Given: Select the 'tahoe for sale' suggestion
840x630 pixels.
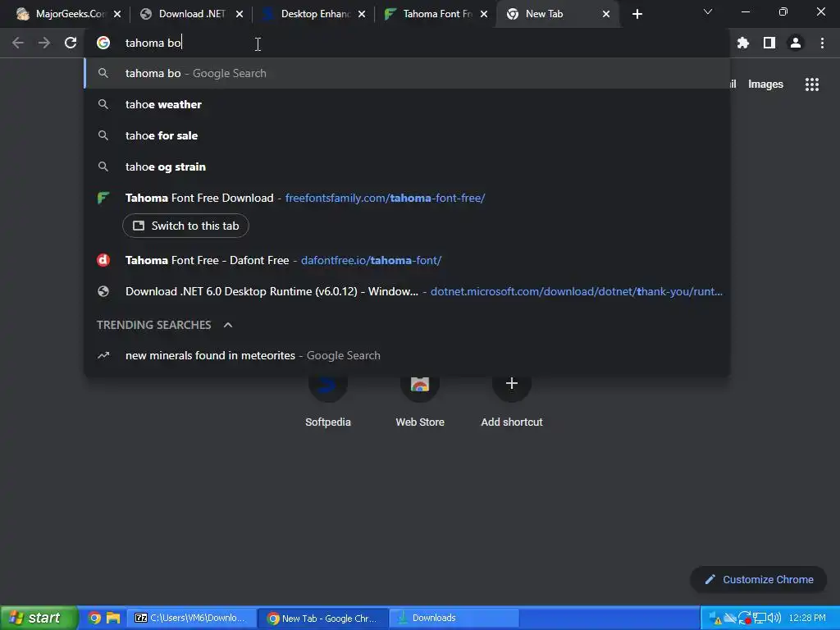Looking at the screenshot, I should coord(407,135).
